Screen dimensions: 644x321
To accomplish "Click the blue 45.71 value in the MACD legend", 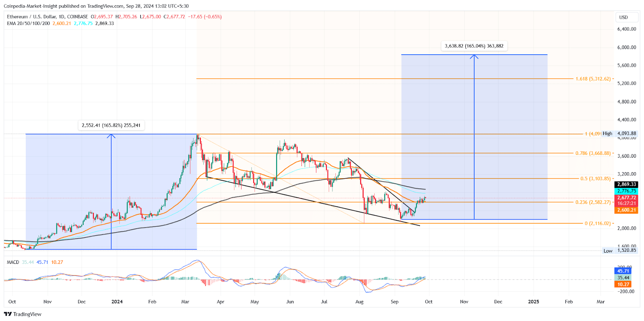I will (42, 262).
